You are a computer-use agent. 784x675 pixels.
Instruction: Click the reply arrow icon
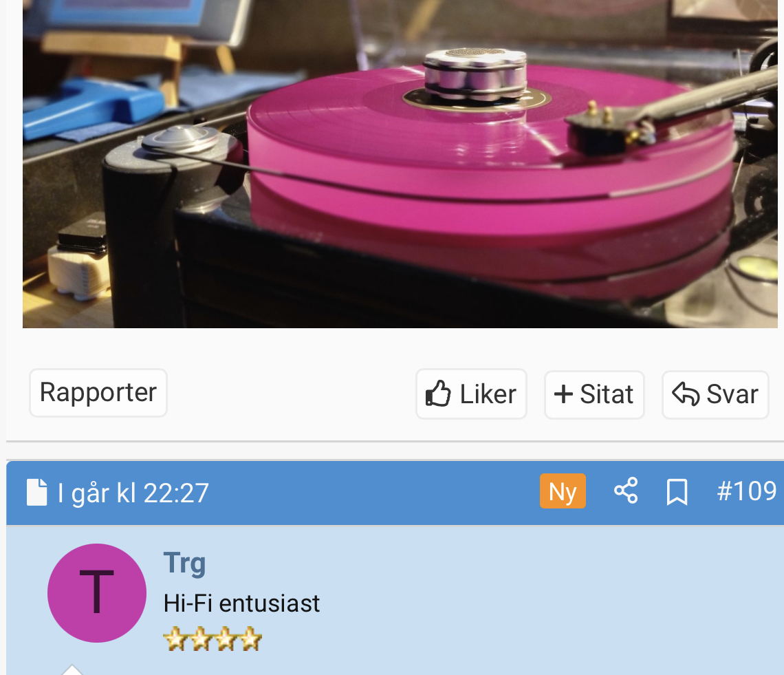(686, 394)
